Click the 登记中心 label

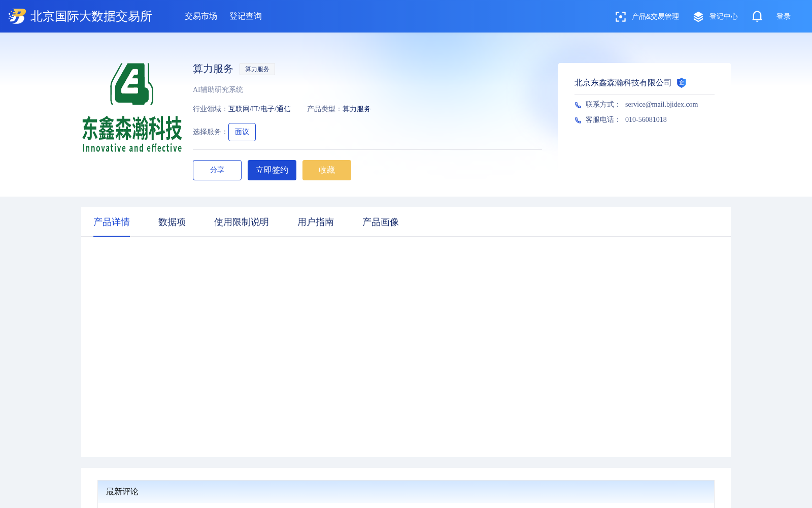pyautogui.click(x=724, y=17)
